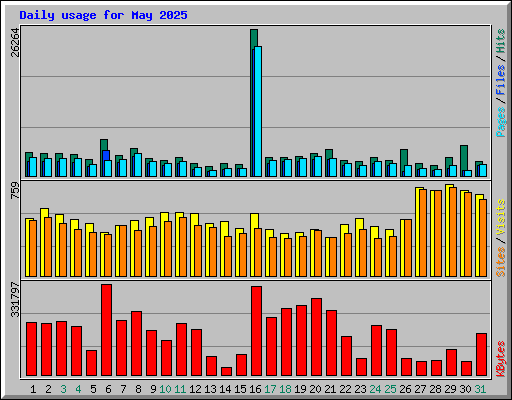The image size is (512, 400).
Task: Click green weekend day label "18"
Action: pos(285,389)
